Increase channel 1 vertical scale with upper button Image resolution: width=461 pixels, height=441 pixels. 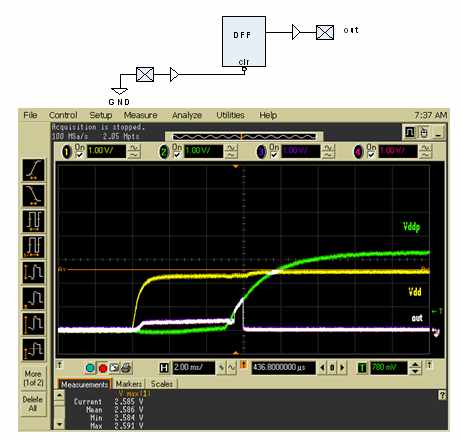click(134, 148)
